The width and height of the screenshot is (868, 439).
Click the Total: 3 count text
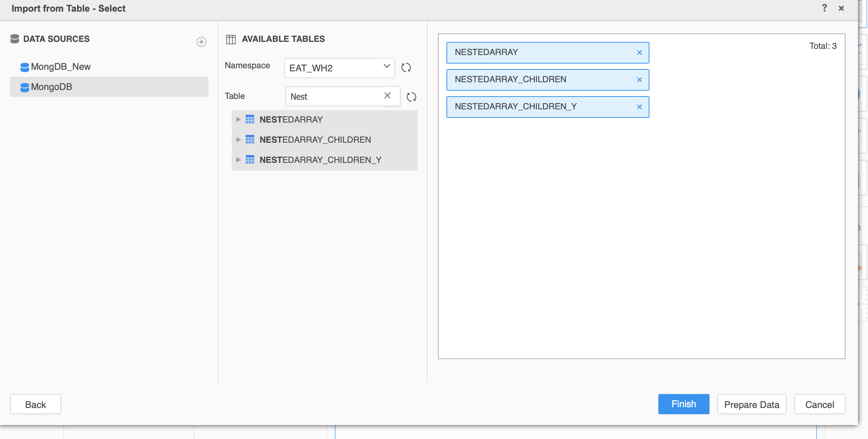[823, 46]
